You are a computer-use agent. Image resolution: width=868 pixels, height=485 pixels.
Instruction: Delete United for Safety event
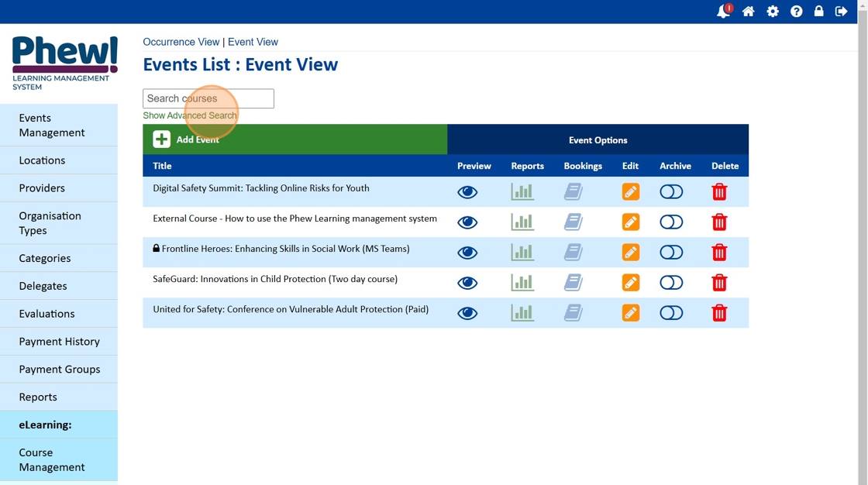click(719, 313)
